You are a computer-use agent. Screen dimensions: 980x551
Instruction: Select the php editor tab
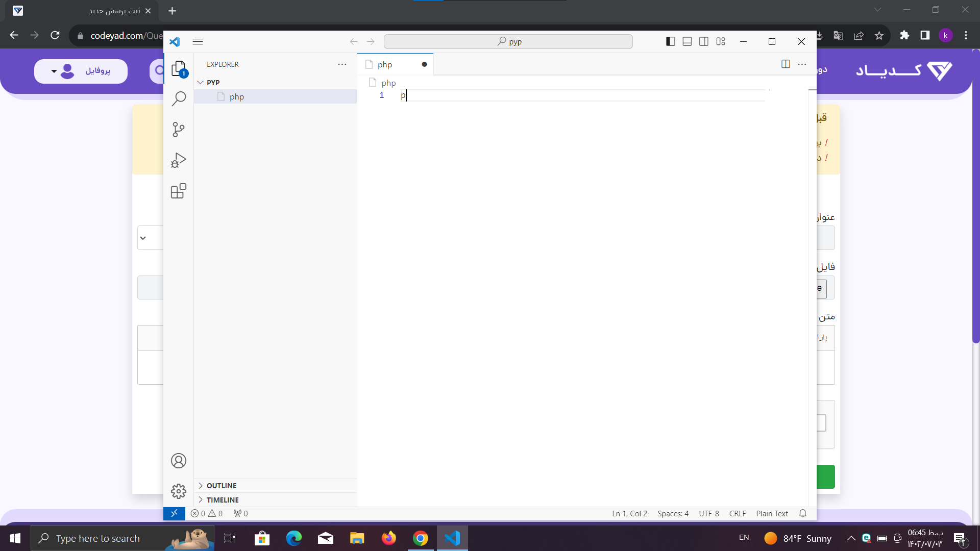[385, 64]
